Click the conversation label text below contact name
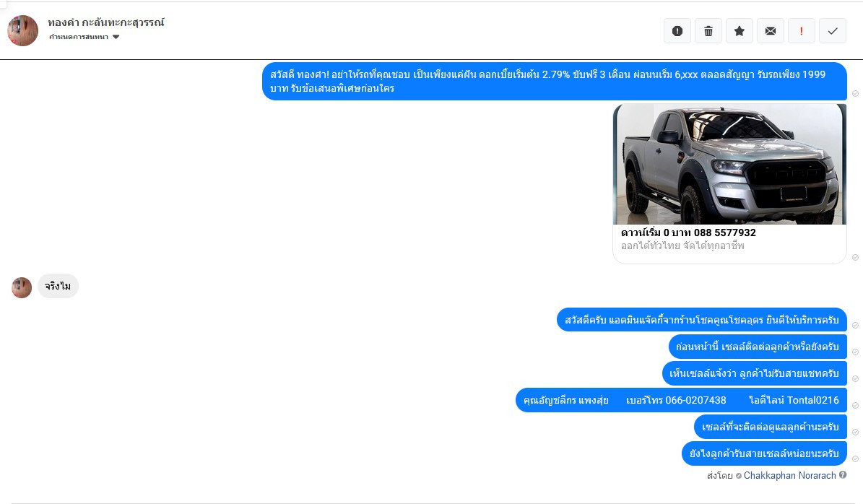The image size is (863, 504). 79,37
